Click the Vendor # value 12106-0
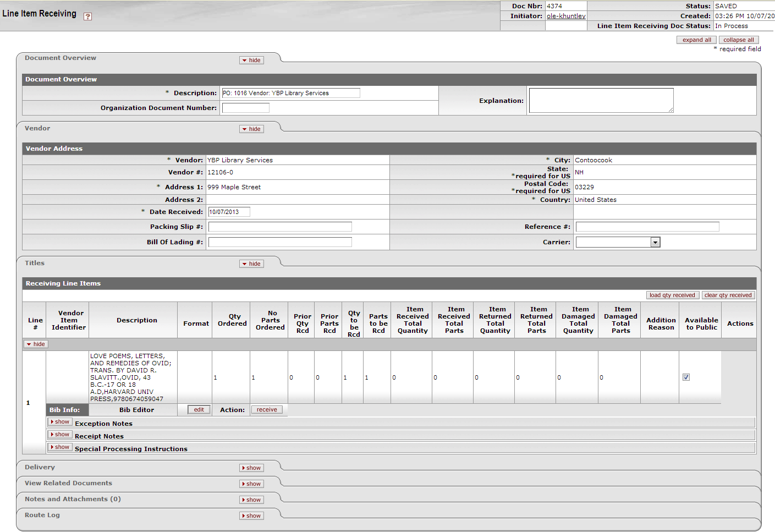Screen dimensions: 775x532 click(x=220, y=172)
